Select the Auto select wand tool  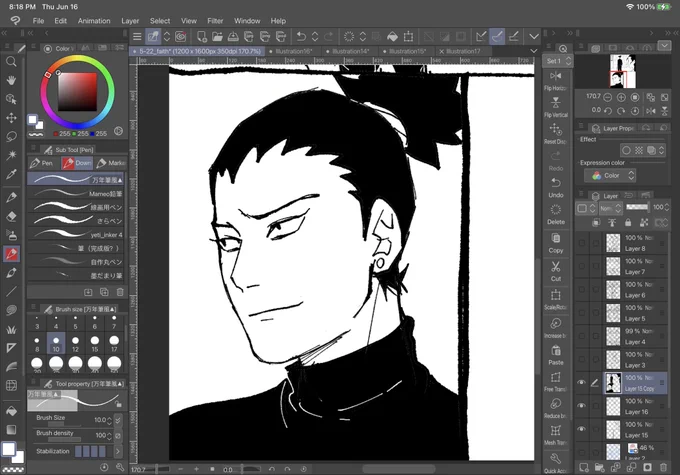[x=11, y=155]
